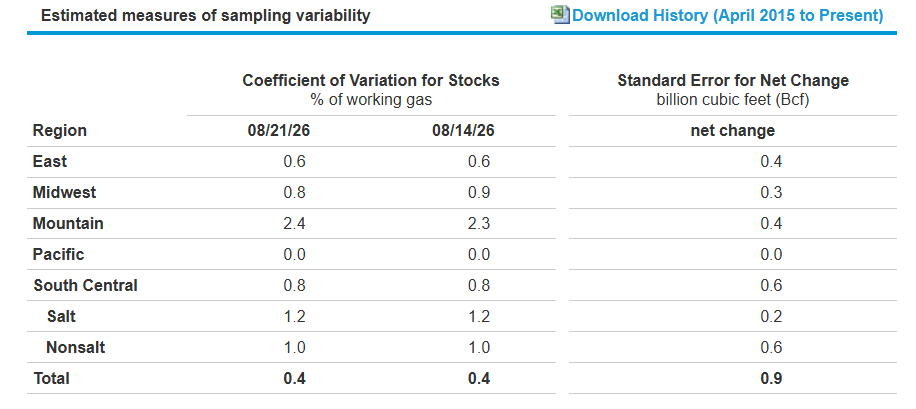Click the Total net change value 0.9

coord(771,378)
